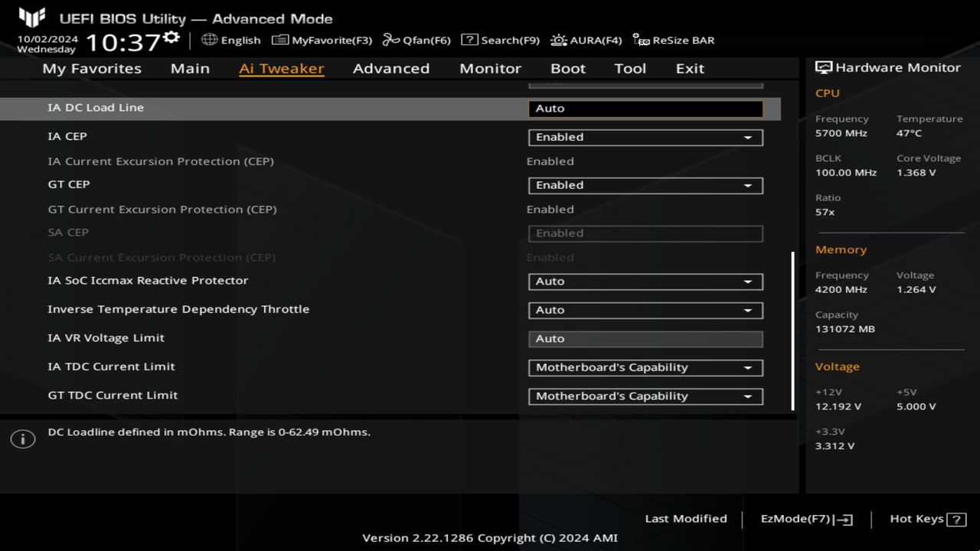Viewport: 980px width, 551px height.
Task: Open GT TDC Current Limit dropdown
Action: click(645, 396)
